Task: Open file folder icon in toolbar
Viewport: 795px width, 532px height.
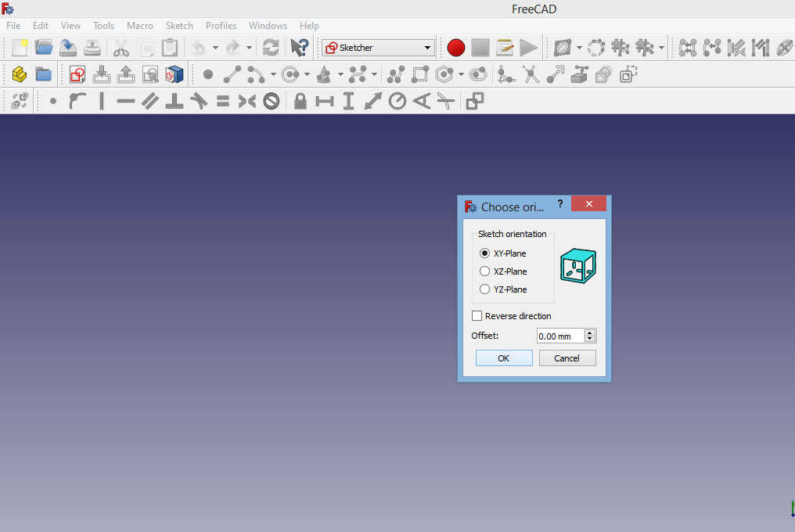Action: tap(44, 48)
